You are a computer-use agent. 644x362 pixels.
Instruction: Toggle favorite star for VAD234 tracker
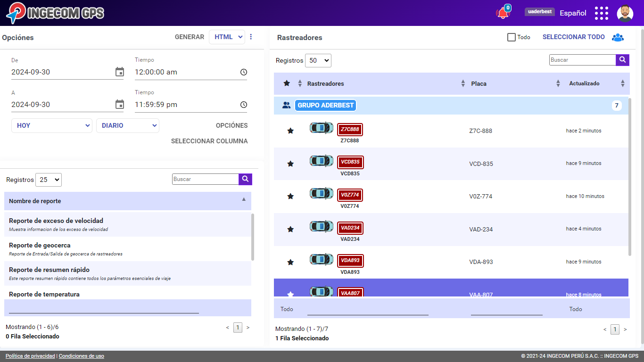tap(290, 229)
